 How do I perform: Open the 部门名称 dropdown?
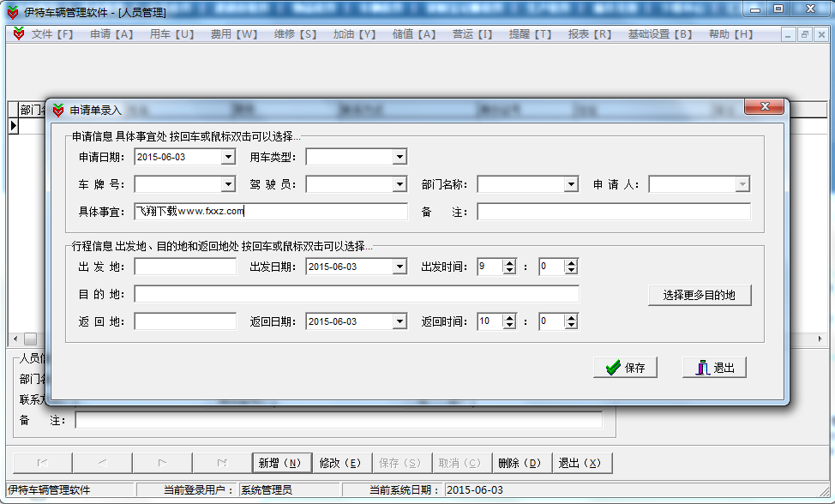coord(572,183)
